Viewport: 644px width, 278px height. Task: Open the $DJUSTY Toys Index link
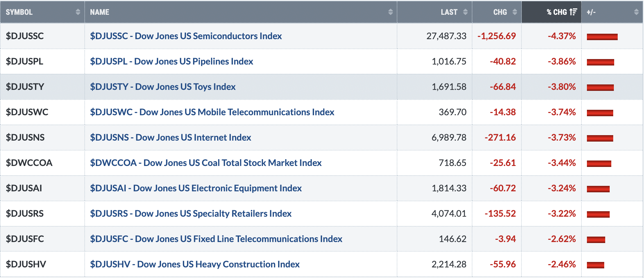tap(163, 87)
